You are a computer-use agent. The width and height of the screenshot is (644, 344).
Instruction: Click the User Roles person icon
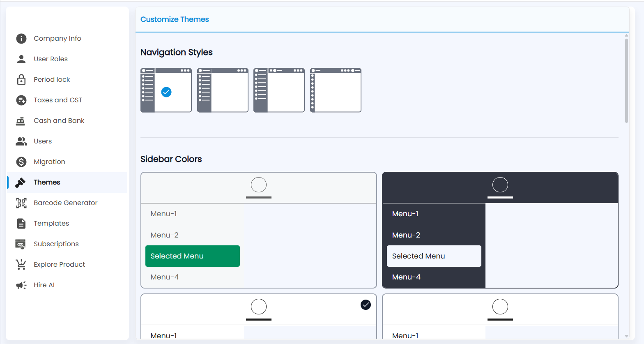pyautogui.click(x=21, y=59)
